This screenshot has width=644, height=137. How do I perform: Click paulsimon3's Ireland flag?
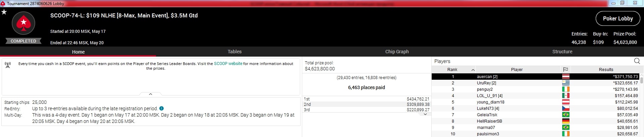tap(566, 134)
